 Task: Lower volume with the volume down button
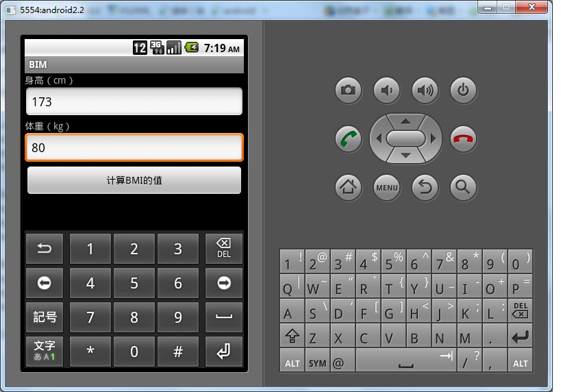click(x=386, y=90)
